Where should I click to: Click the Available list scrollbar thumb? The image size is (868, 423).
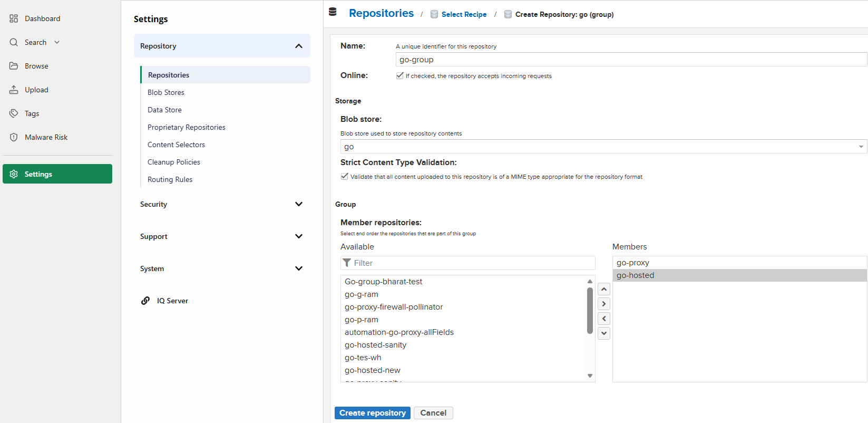click(x=590, y=311)
